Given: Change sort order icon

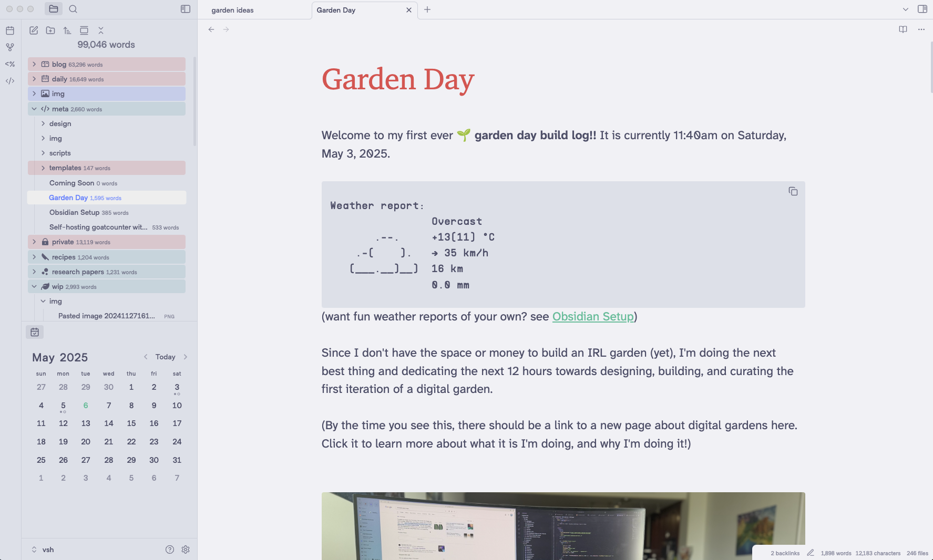Looking at the screenshot, I should pos(67,30).
